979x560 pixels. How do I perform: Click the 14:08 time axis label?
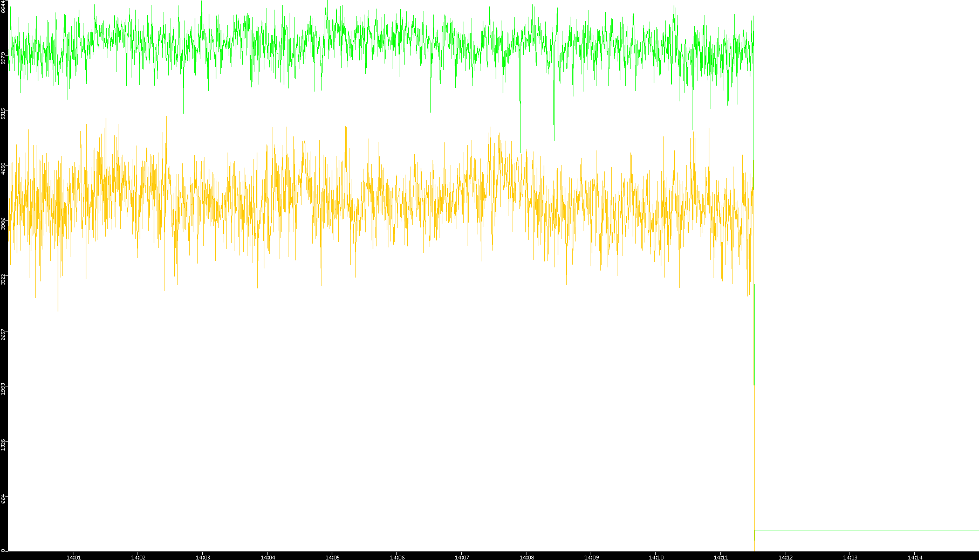(x=526, y=557)
